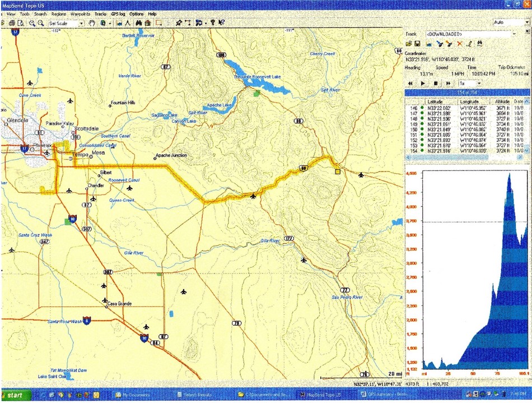
Task: Select the Zoom Out magnifier tool
Action: (41, 23)
